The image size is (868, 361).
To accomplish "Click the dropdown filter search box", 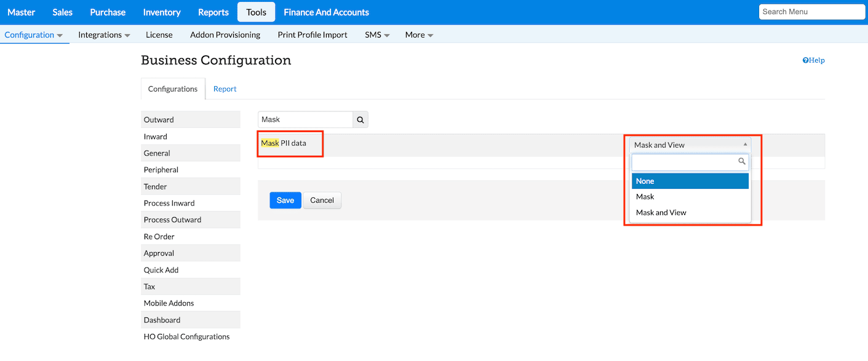I will click(x=685, y=162).
